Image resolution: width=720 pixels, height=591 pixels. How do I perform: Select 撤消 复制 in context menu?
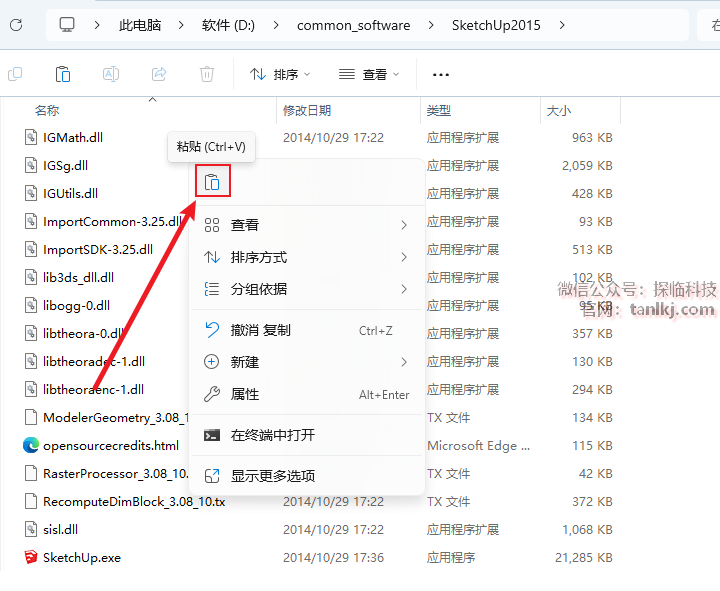pyautogui.click(x=306, y=330)
